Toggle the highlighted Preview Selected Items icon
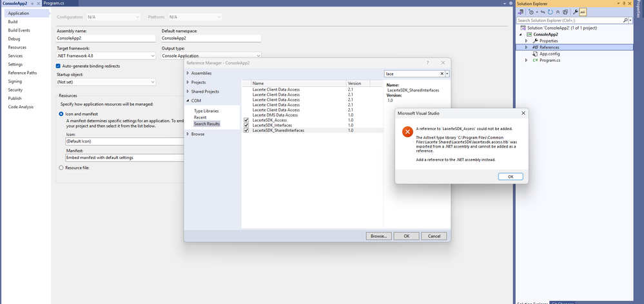Screen dimensions: 644x304 point(583,12)
